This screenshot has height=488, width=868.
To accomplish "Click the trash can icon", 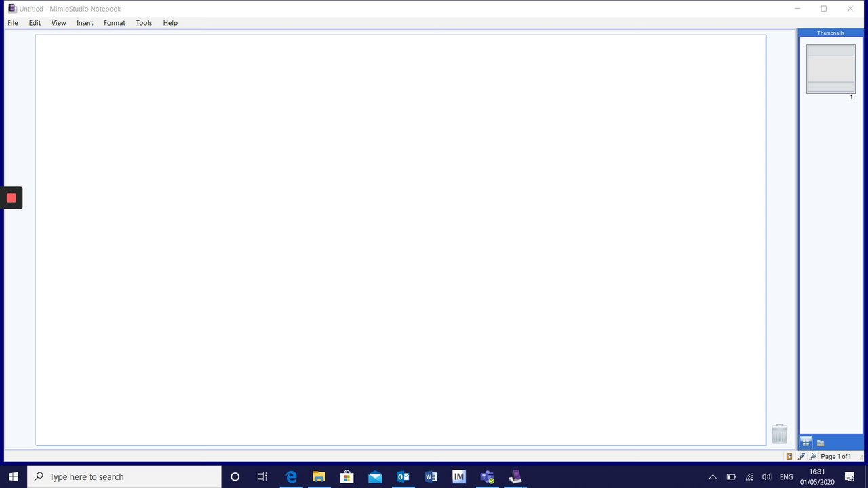I will coord(780,434).
